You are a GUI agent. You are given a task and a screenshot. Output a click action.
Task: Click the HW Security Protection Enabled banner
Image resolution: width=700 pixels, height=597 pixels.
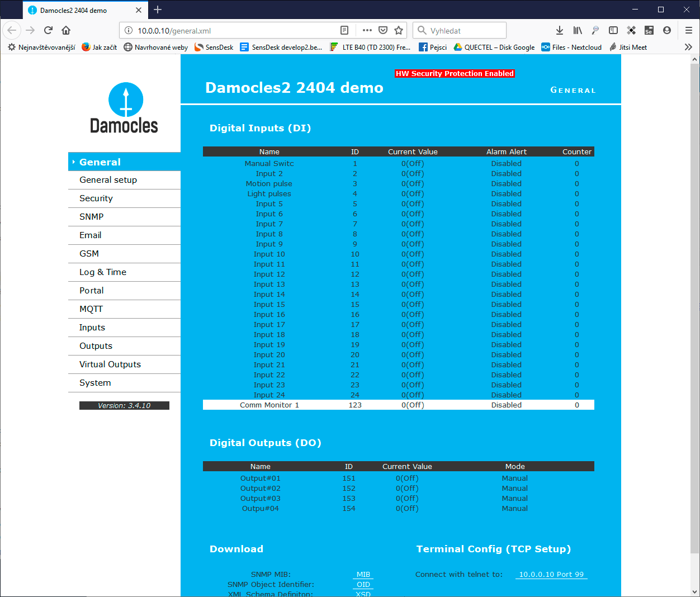pyautogui.click(x=455, y=73)
